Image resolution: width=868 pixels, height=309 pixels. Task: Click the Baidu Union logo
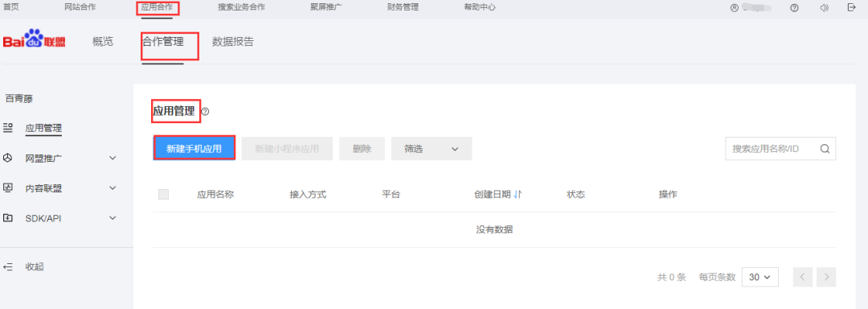tap(34, 41)
